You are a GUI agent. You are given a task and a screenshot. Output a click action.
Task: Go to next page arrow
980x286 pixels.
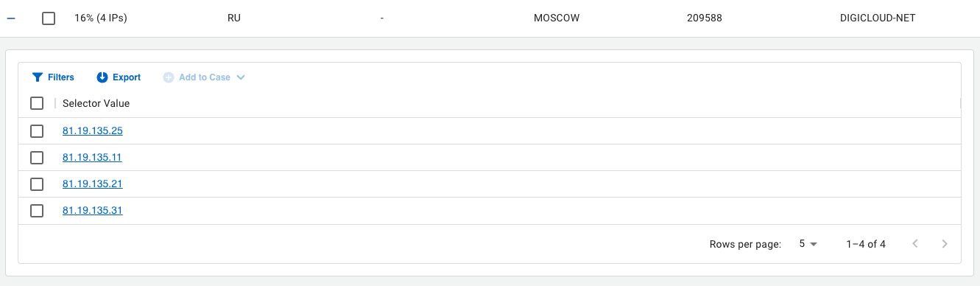[x=945, y=244]
